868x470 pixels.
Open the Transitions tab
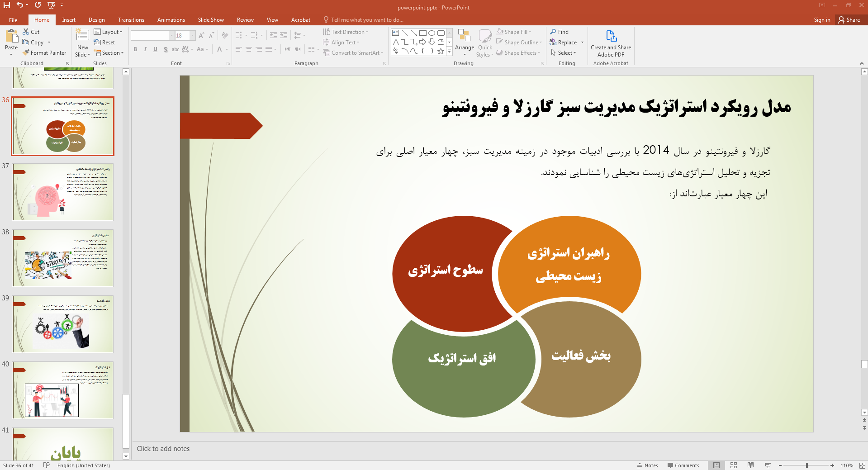pos(131,20)
